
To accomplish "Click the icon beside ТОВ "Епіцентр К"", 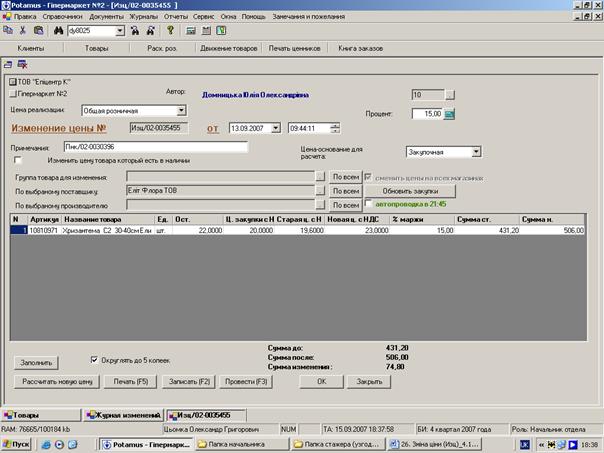I will [x=13, y=82].
